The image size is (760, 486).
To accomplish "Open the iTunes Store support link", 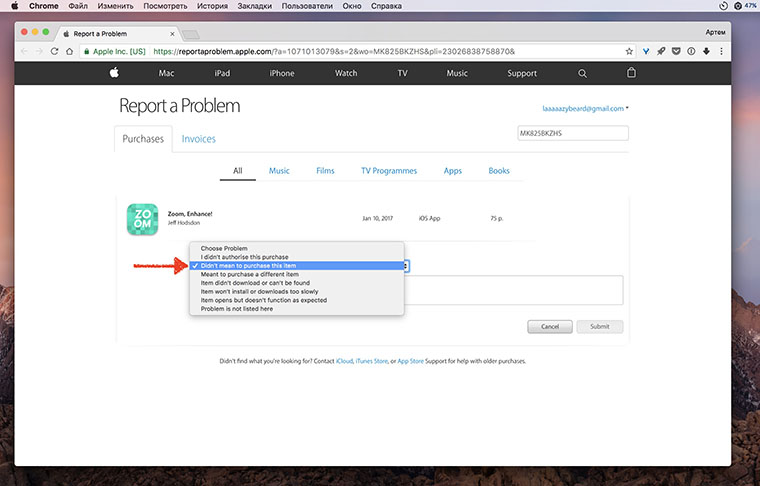I will coord(371,360).
